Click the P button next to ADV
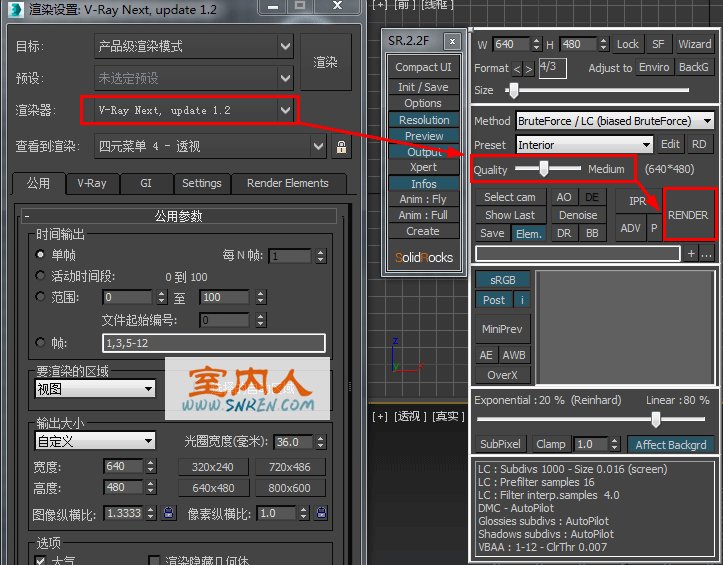 pyautogui.click(x=654, y=228)
